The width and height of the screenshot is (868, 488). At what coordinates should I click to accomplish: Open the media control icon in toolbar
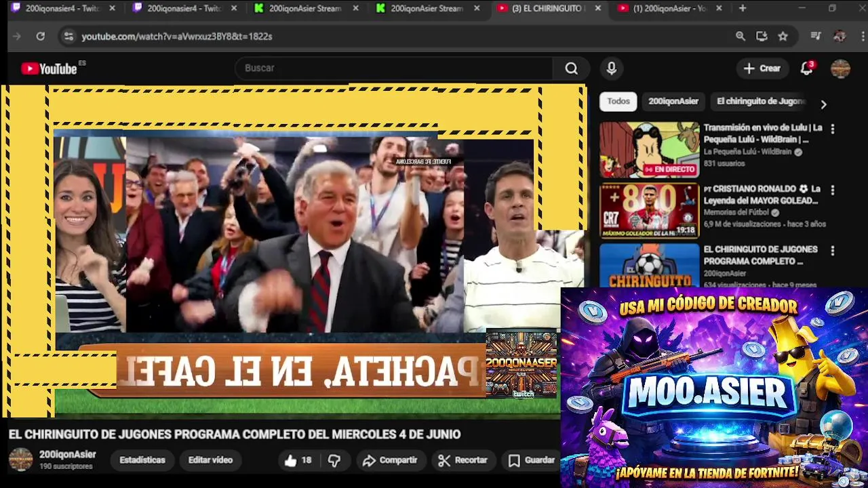[816, 37]
